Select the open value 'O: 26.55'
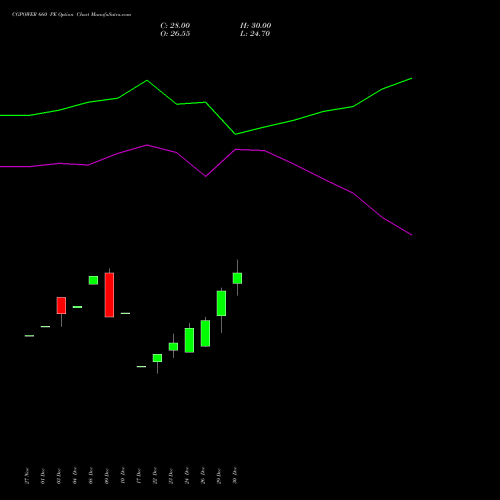Viewport: 500px width, 500px height. click(x=175, y=34)
